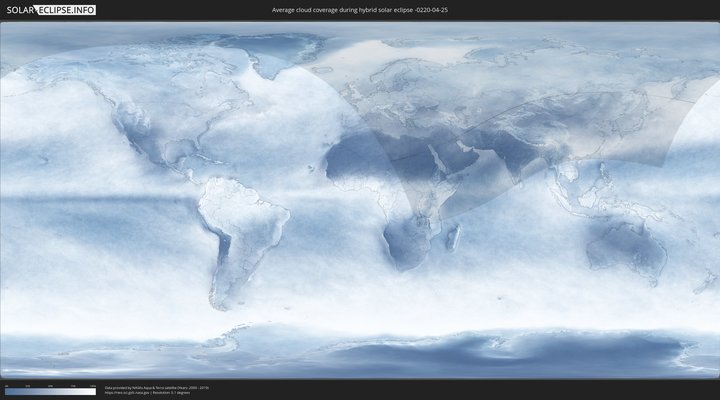The height and width of the screenshot is (400, 720).
Task: Click the cloud coverage legend gradient bar
Action: [50, 392]
